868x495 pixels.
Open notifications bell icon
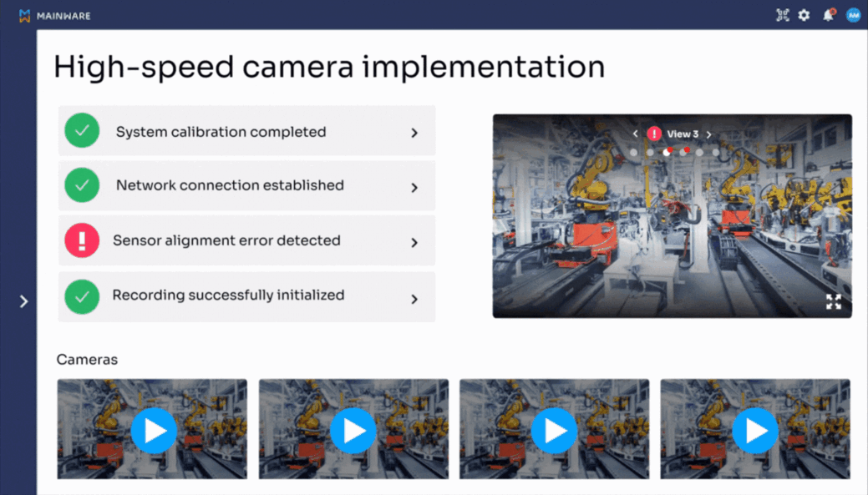pyautogui.click(x=828, y=15)
